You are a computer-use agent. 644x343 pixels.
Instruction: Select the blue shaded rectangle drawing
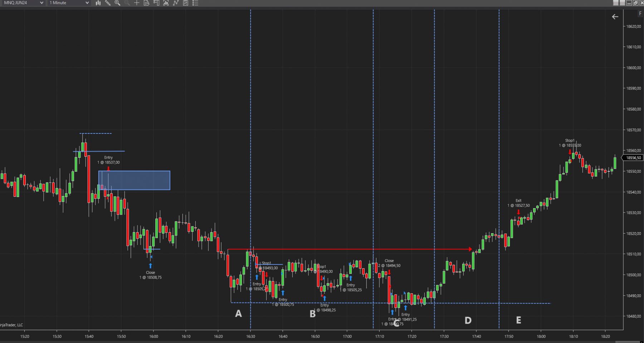[x=134, y=180]
